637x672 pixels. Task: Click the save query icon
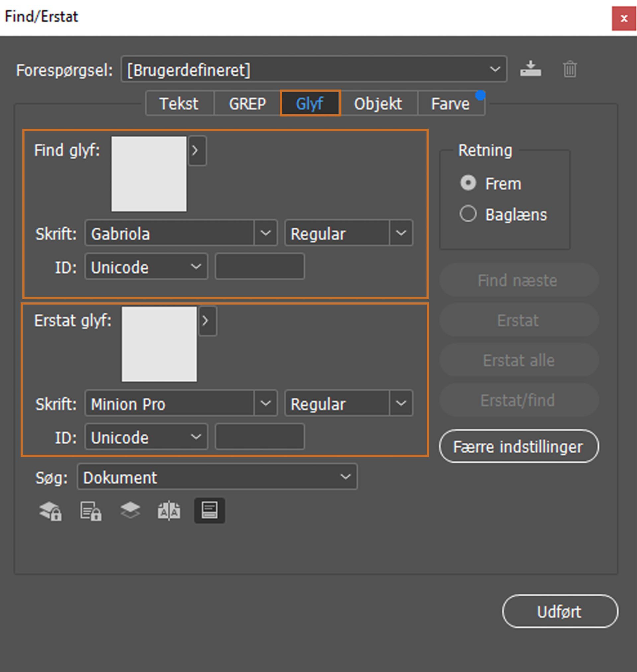click(x=531, y=69)
